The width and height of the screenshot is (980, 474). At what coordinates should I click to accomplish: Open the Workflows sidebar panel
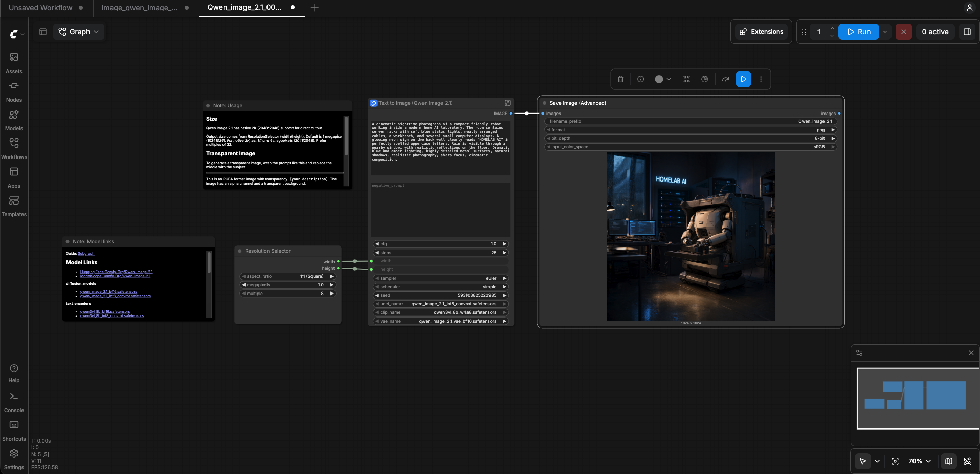pyautogui.click(x=14, y=149)
